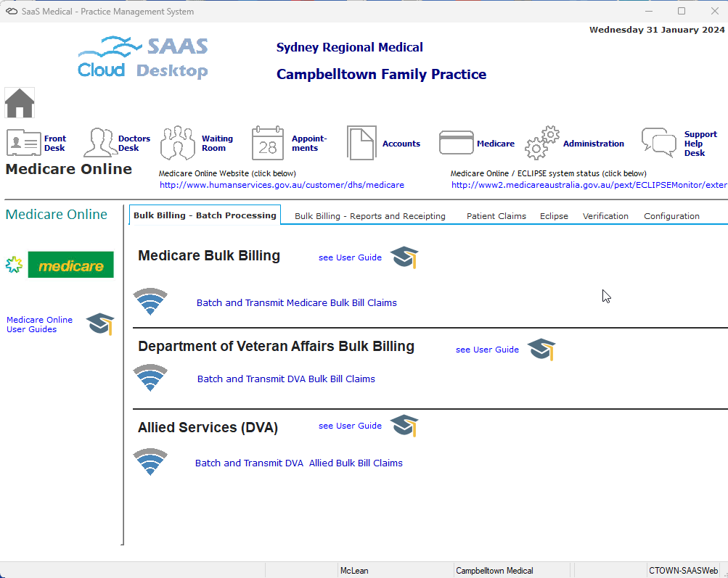
Task: Maximize the SaaS Medical window
Action: pos(682,11)
